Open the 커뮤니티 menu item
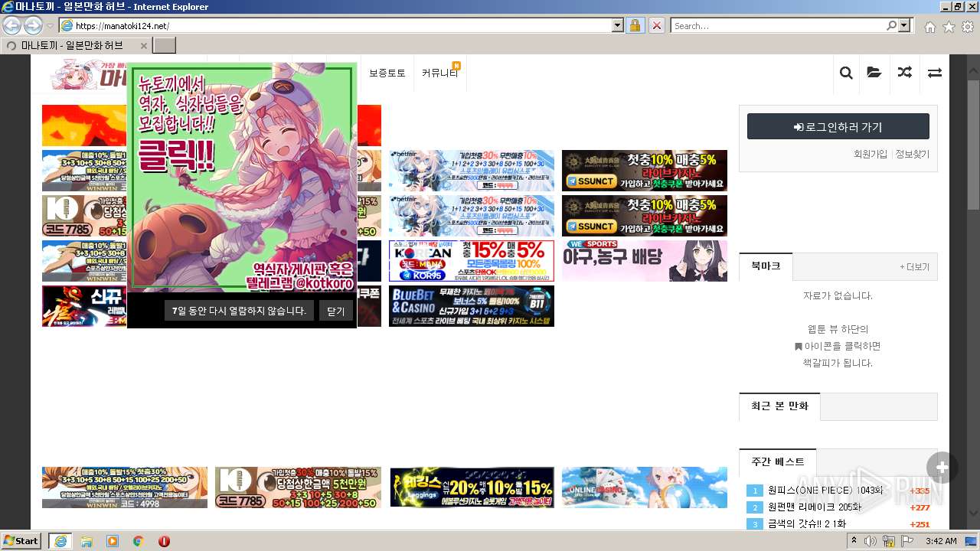 439,73
